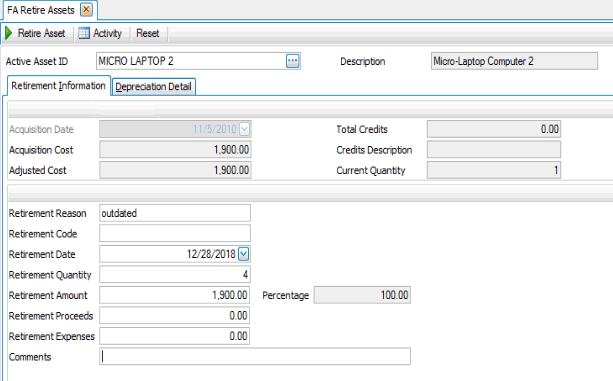613x381 pixels.
Task: Open Activity from the toolbar
Action: [100, 33]
